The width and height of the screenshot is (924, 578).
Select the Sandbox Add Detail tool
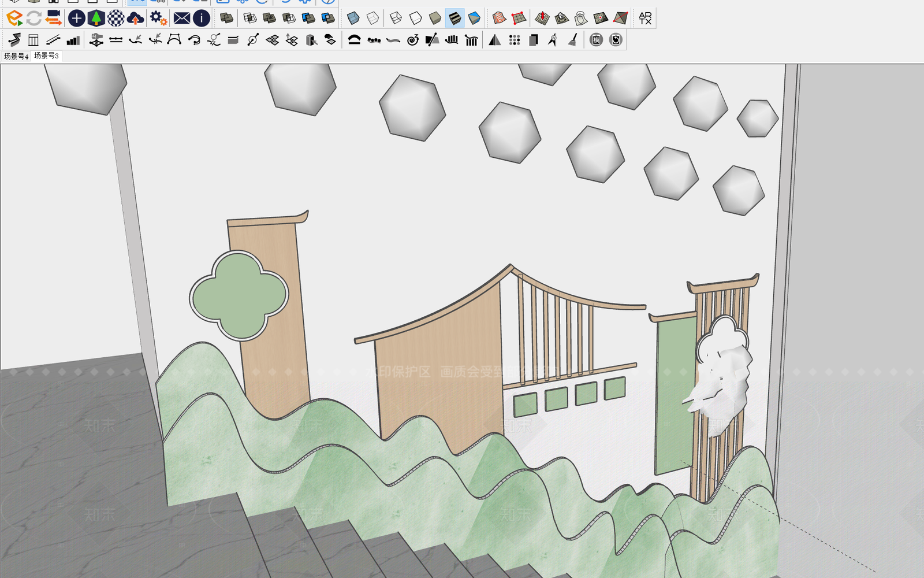pyautogui.click(x=601, y=18)
